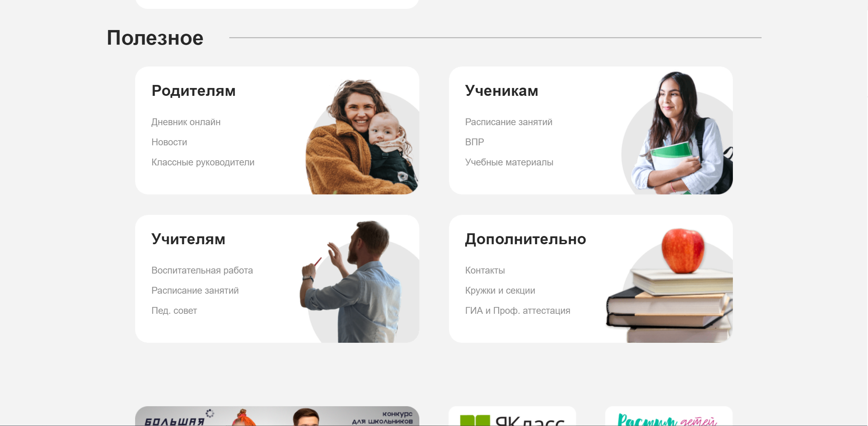Go to Новости under Родителям

coord(169,142)
